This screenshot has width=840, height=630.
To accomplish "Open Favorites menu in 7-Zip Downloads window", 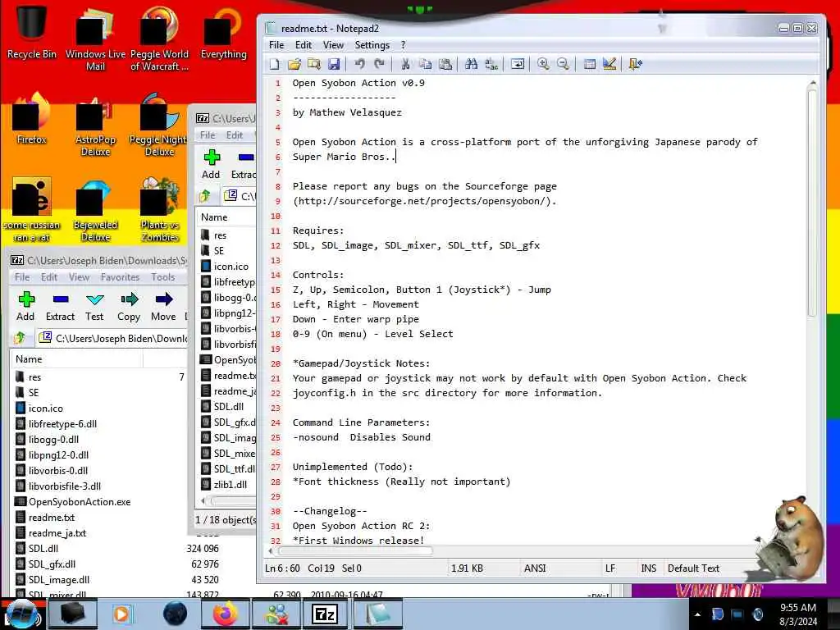I will 120,277.
